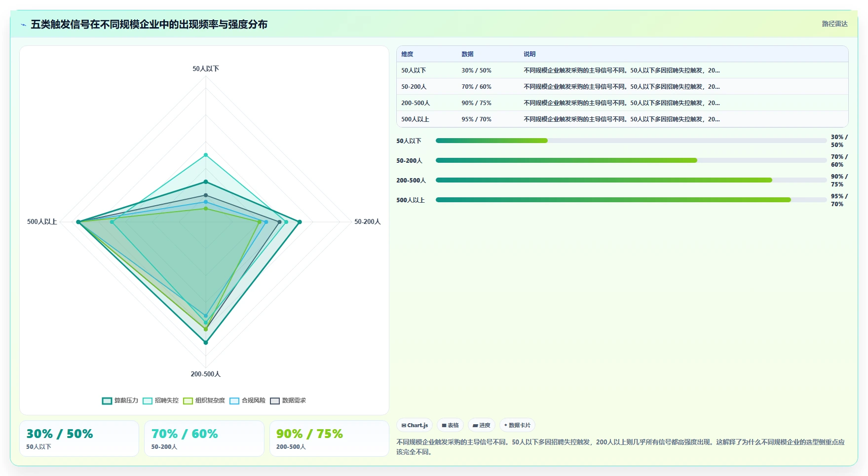Viewport: 868px width, 476px height.
Task: Click the chart title 五类触发信号在不同规模企业
Action: click(x=149, y=24)
